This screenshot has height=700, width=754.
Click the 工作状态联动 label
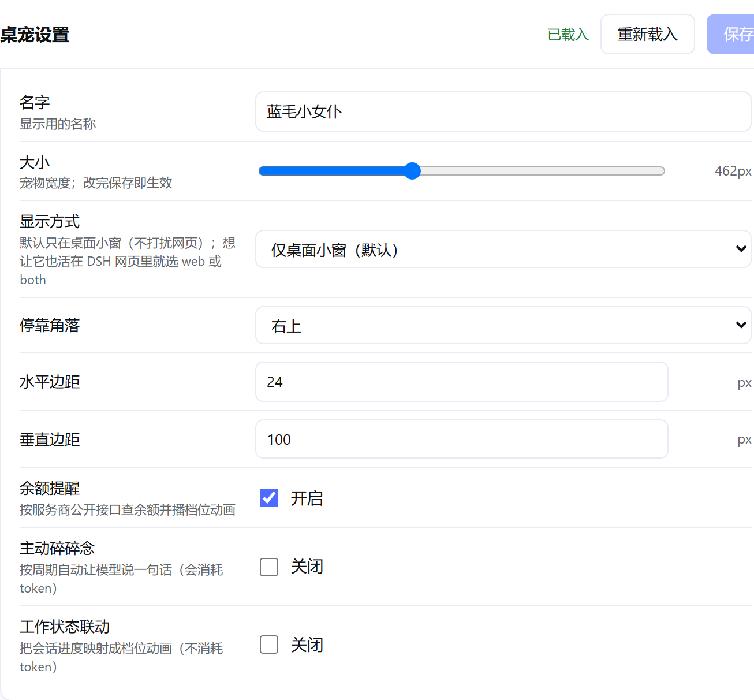coord(65,627)
